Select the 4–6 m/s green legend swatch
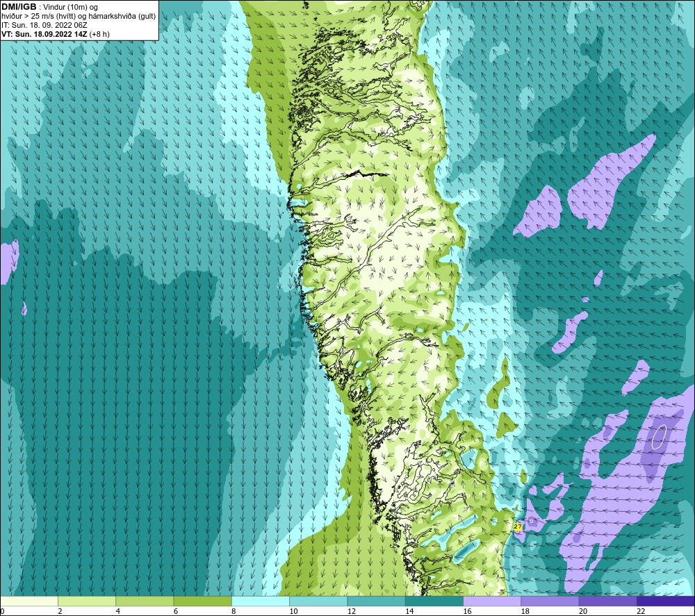 click(x=145, y=601)
